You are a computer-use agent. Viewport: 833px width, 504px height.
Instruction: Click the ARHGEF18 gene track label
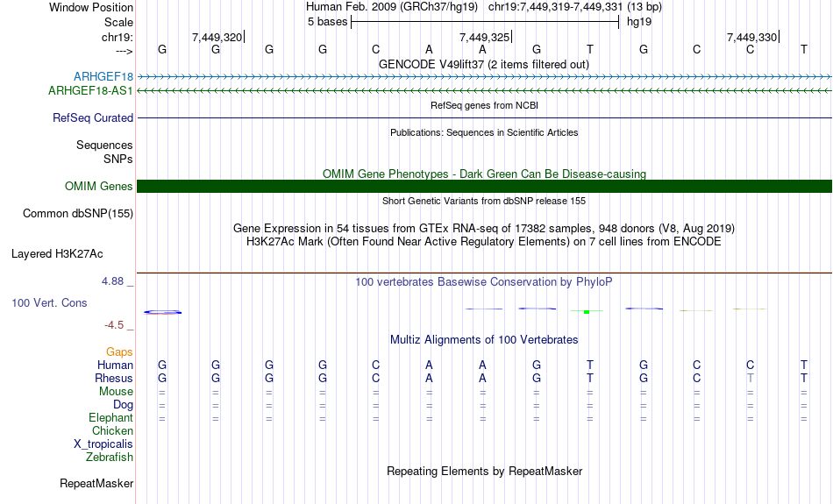(x=103, y=77)
